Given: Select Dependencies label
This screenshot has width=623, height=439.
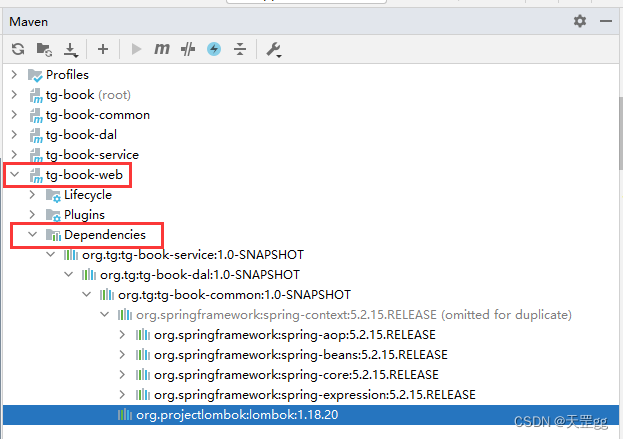Looking at the screenshot, I should pos(105,234).
